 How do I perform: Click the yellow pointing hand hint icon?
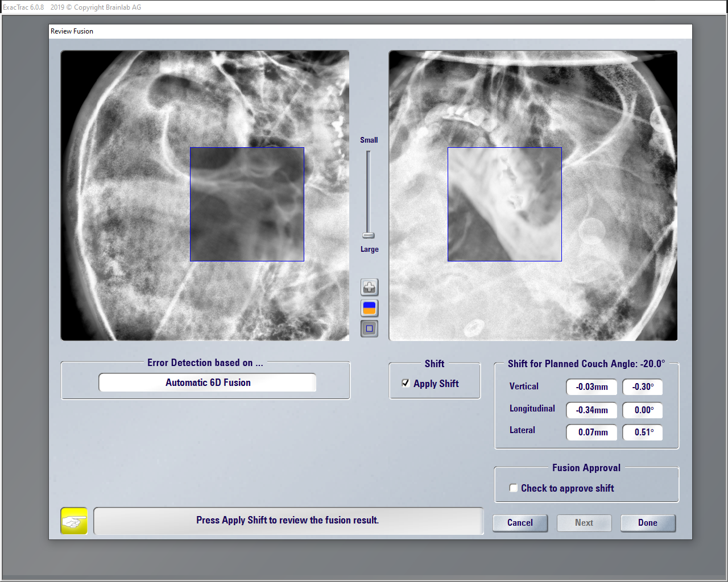click(x=74, y=521)
